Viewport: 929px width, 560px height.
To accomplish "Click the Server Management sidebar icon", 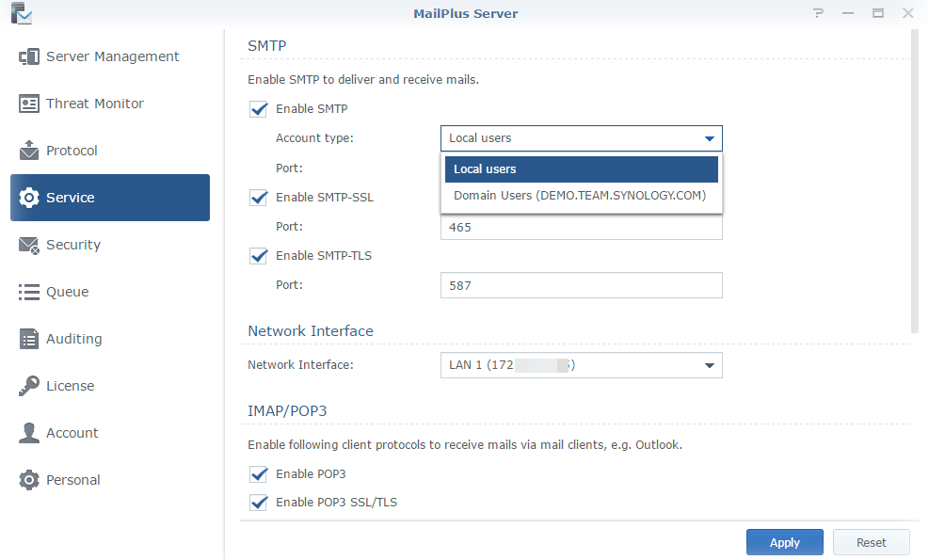I will pyautogui.click(x=29, y=56).
